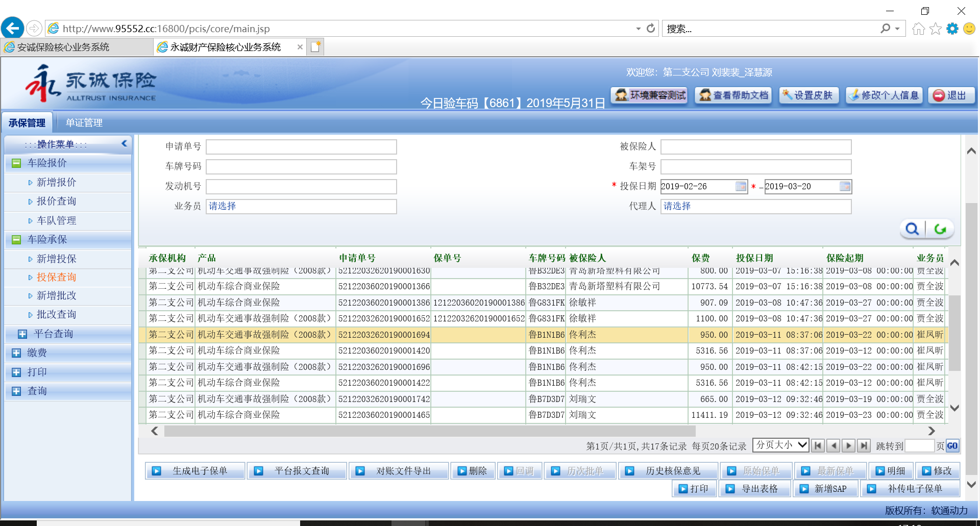Collapse the operation menu sidebar arrow
This screenshot has width=980, height=526.
pyautogui.click(x=124, y=144)
